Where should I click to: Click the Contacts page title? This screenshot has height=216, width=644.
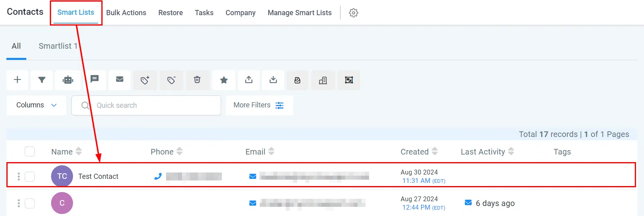pyautogui.click(x=25, y=12)
